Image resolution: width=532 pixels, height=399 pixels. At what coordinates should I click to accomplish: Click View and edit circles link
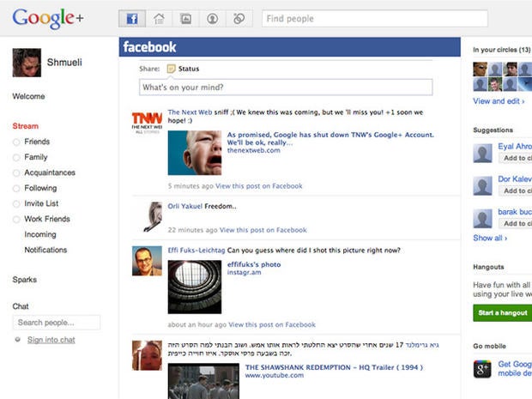pos(499,101)
